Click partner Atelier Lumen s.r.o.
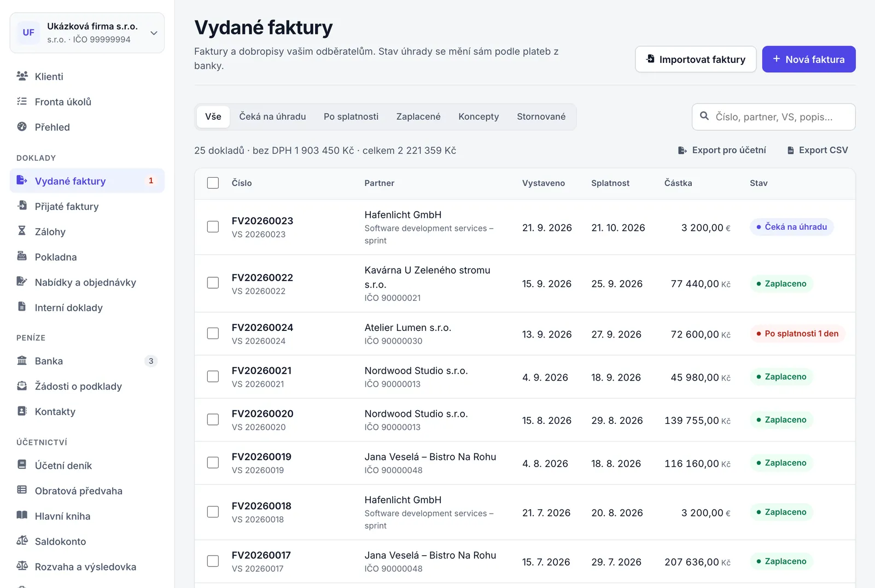 point(408,328)
